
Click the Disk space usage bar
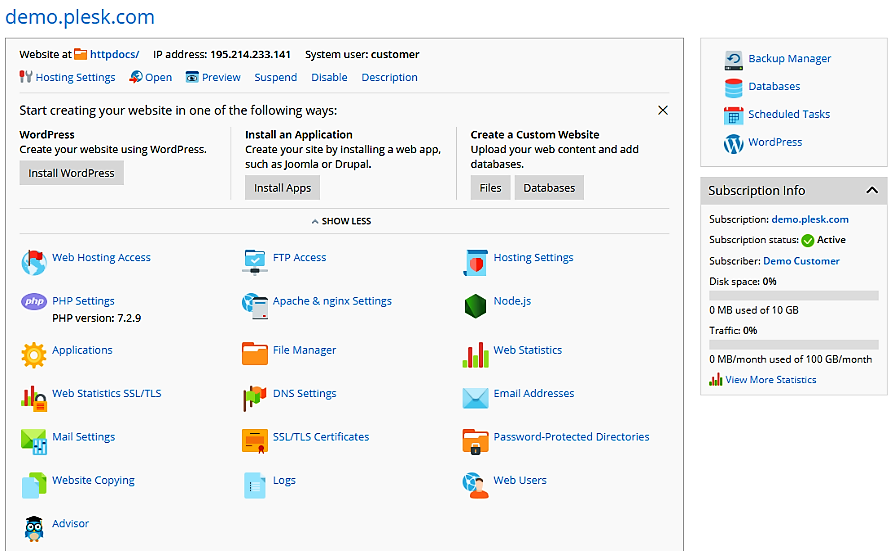(794, 296)
